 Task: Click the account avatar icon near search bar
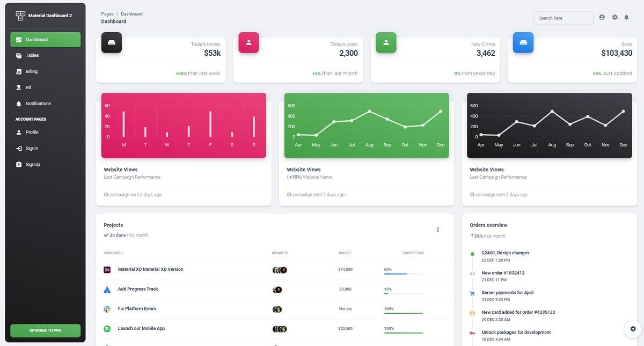tap(602, 17)
